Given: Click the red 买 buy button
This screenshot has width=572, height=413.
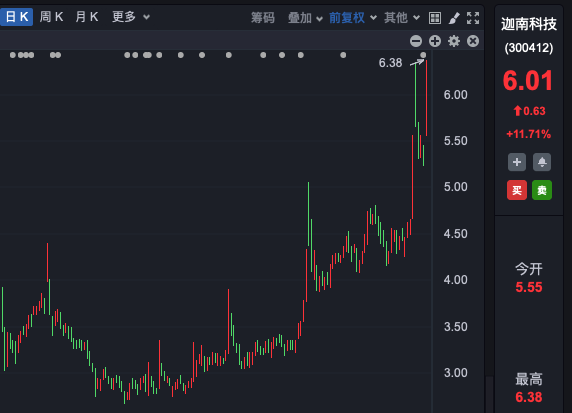Looking at the screenshot, I should (517, 190).
